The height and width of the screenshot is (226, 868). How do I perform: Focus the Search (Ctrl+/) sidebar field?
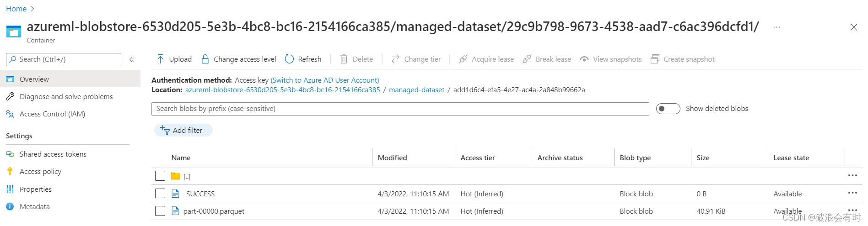pyautogui.click(x=64, y=59)
